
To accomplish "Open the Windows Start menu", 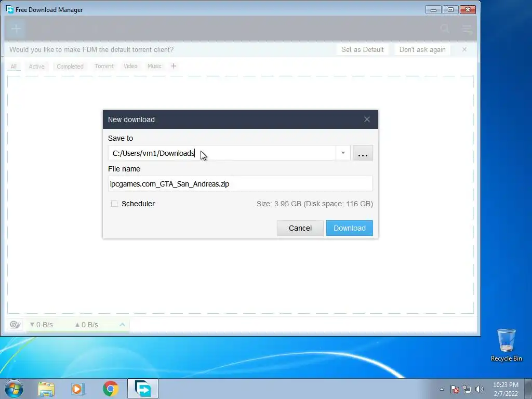I will (14, 389).
